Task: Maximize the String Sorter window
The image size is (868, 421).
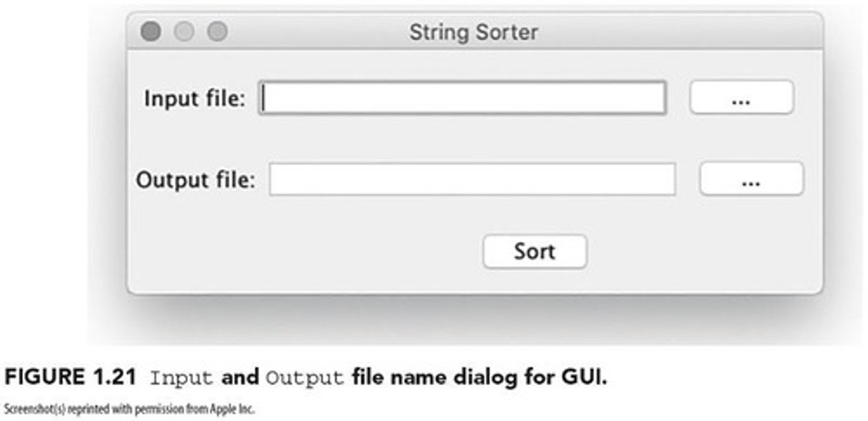Action: click(217, 31)
